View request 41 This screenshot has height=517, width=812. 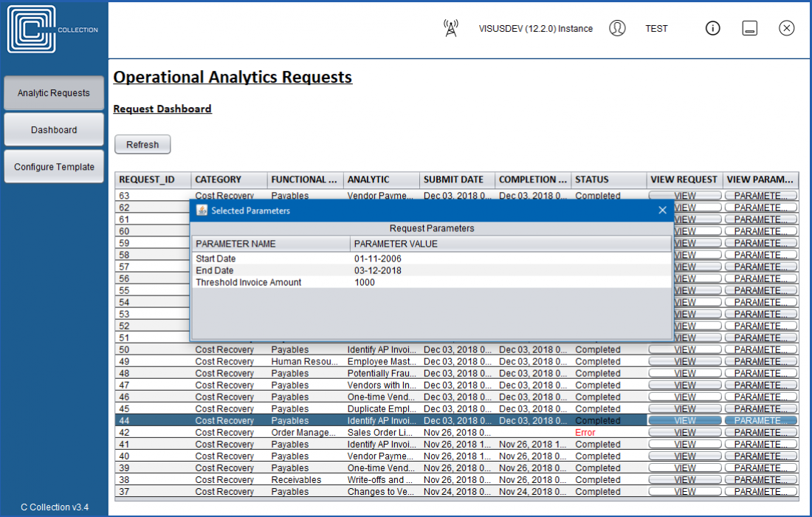coord(684,445)
